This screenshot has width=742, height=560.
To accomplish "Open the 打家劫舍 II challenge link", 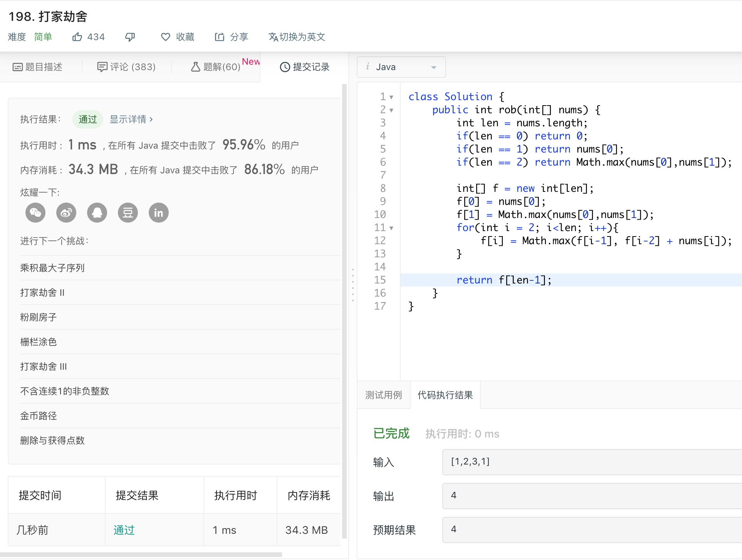I will click(42, 293).
